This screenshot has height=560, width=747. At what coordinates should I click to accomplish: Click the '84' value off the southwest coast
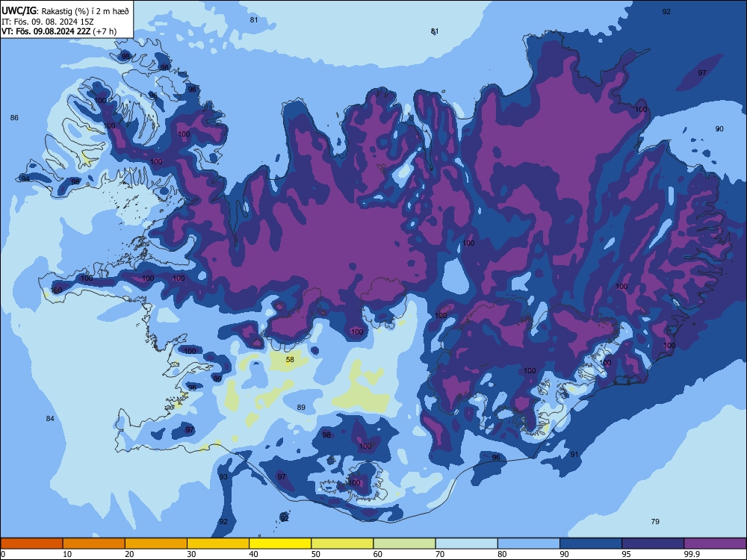coord(50,419)
